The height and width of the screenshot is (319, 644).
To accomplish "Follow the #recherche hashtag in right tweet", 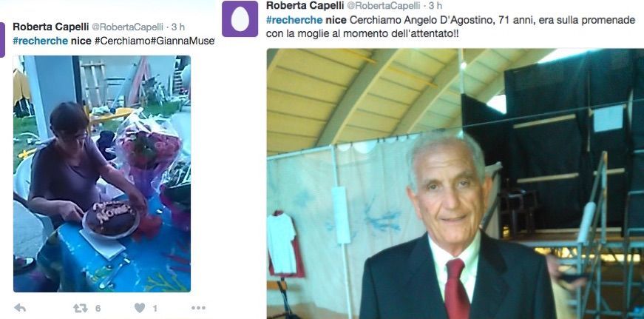I will pyautogui.click(x=294, y=20).
